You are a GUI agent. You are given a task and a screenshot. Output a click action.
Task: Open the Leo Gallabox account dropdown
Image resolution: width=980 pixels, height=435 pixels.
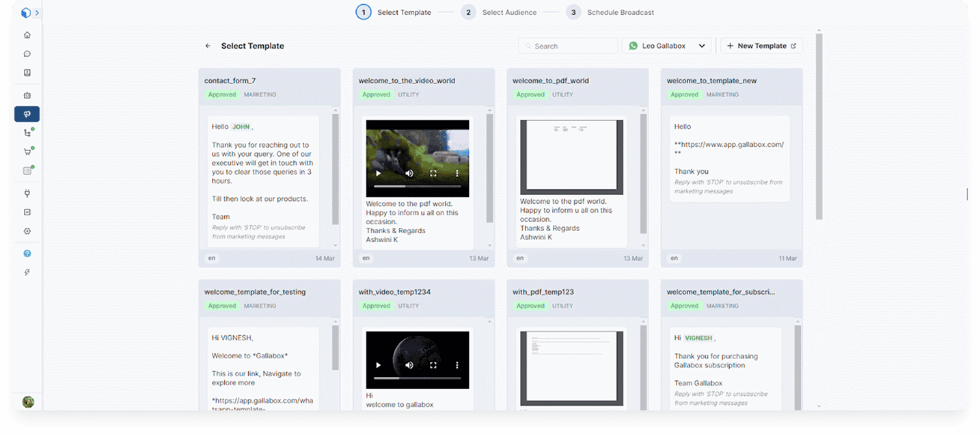(x=667, y=46)
